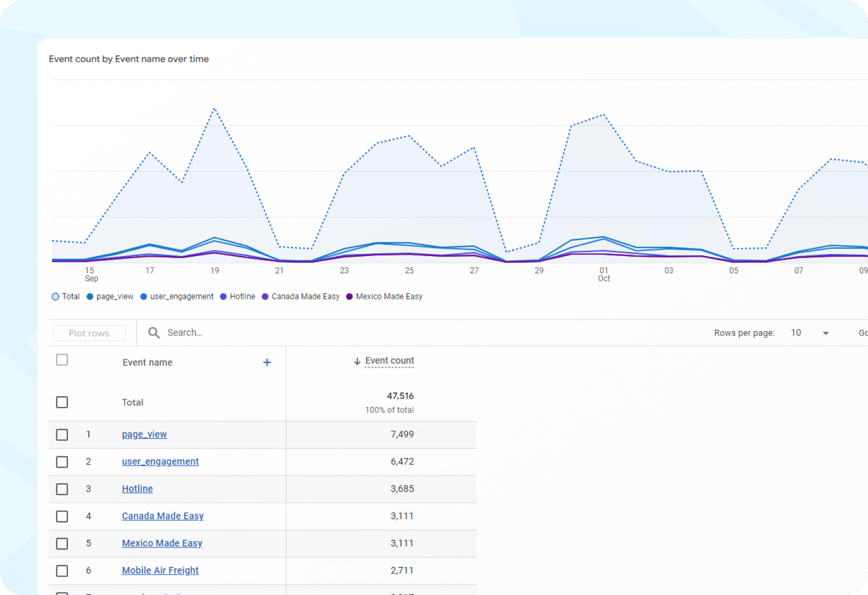The image size is (868, 595).
Task: Add a dimension with the plus icon
Action: tap(267, 362)
